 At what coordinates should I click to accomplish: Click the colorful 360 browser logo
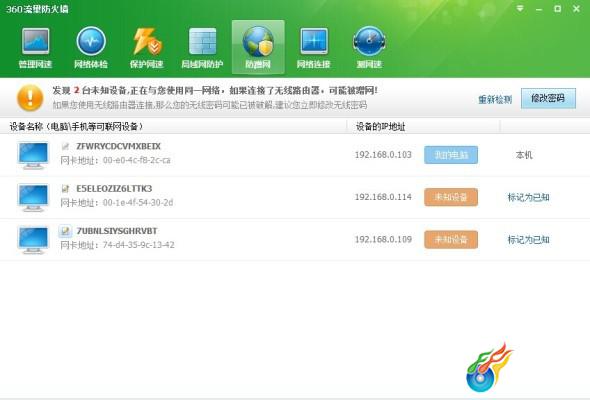(x=489, y=367)
